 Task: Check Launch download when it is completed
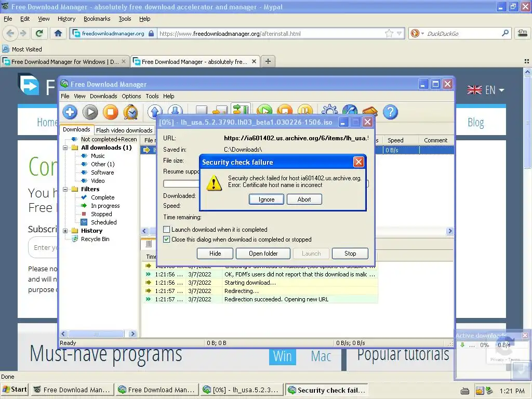[x=167, y=229]
